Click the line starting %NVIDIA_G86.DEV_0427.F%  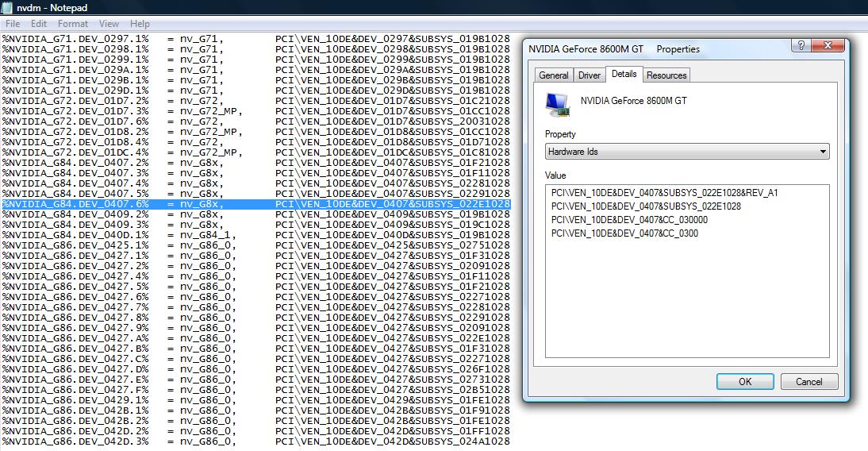click(255, 390)
